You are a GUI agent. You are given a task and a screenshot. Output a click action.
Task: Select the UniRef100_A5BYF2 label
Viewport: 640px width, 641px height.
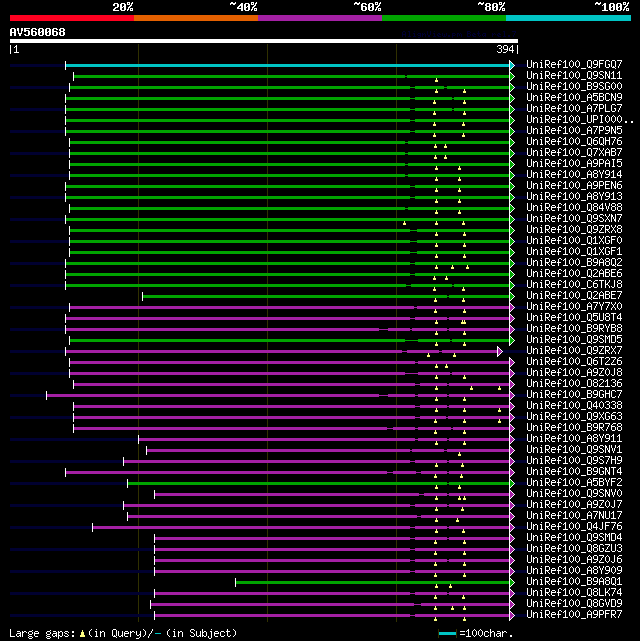pos(574,482)
